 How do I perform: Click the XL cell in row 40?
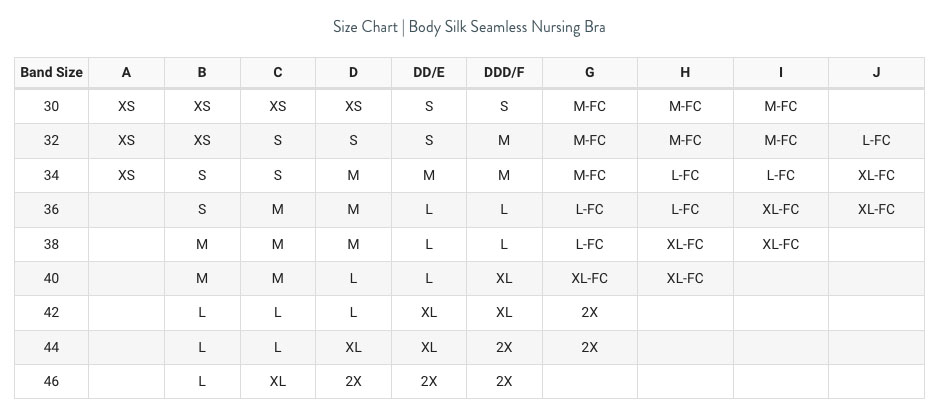[504, 278]
